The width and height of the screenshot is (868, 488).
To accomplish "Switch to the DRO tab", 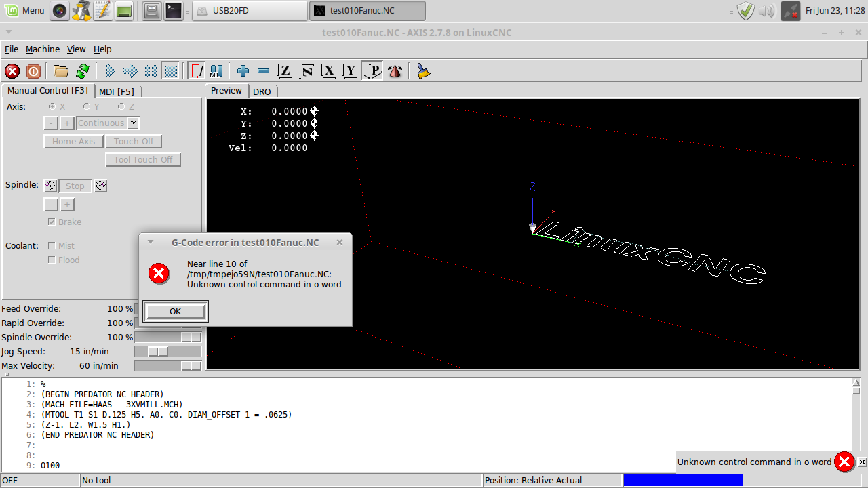I will (x=262, y=91).
